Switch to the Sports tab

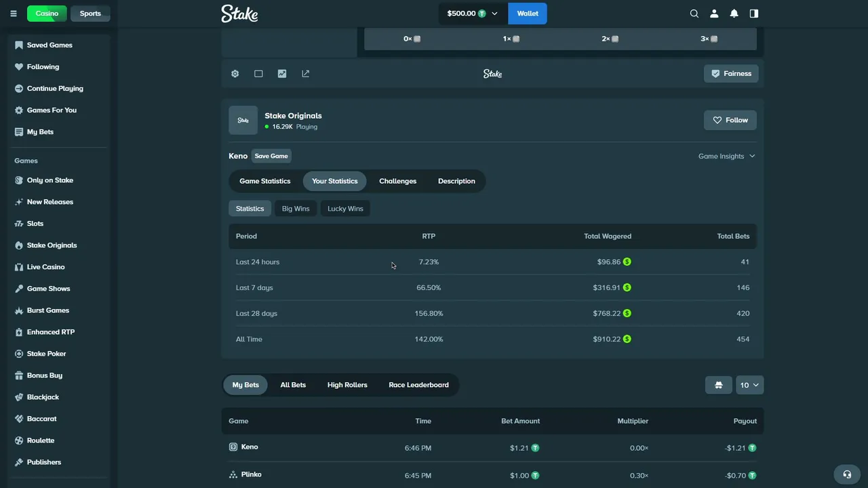click(x=90, y=14)
